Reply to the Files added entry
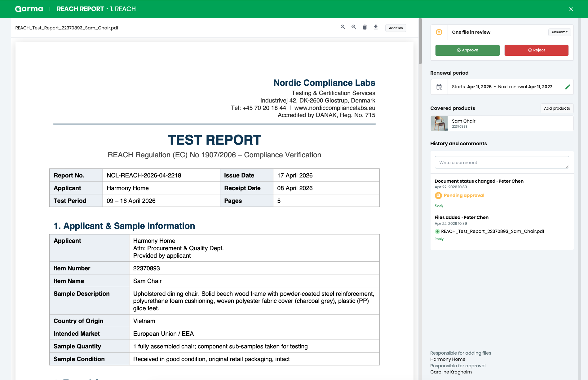The height and width of the screenshot is (380, 588). pyautogui.click(x=439, y=239)
